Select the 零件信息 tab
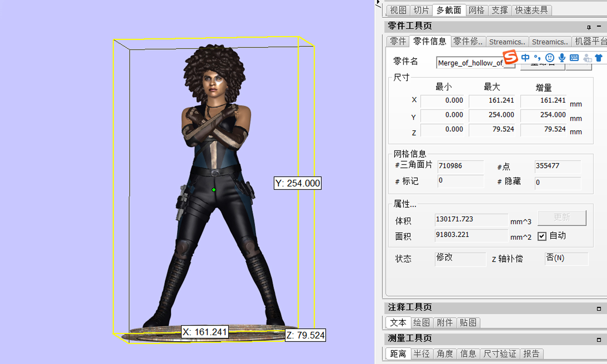Screen dimensions: 607x364 pyautogui.click(x=430, y=41)
